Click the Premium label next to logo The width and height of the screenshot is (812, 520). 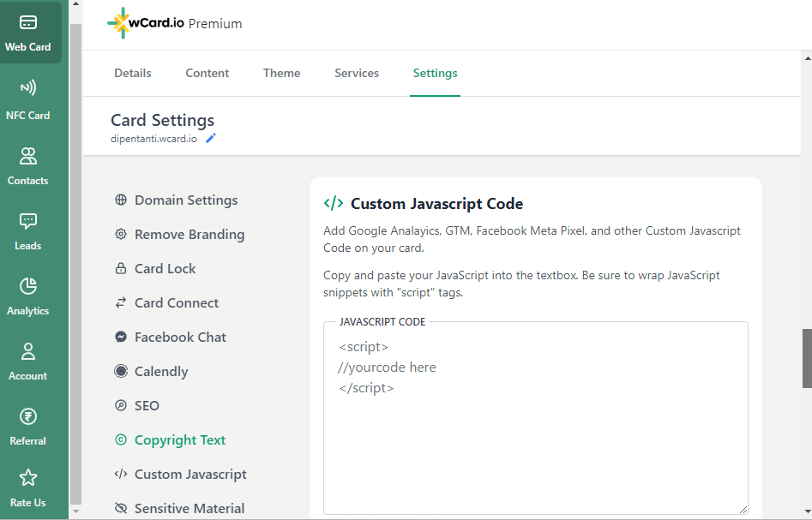(x=215, y=24)
